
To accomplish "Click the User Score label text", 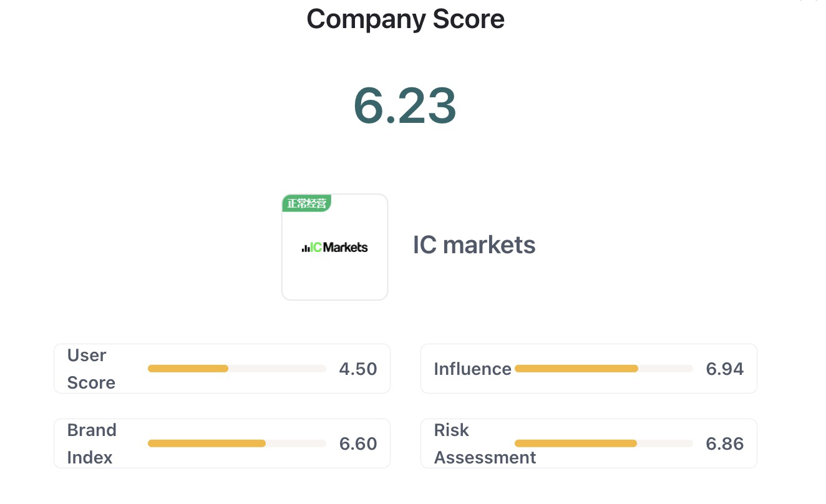I will pos(91,369).
